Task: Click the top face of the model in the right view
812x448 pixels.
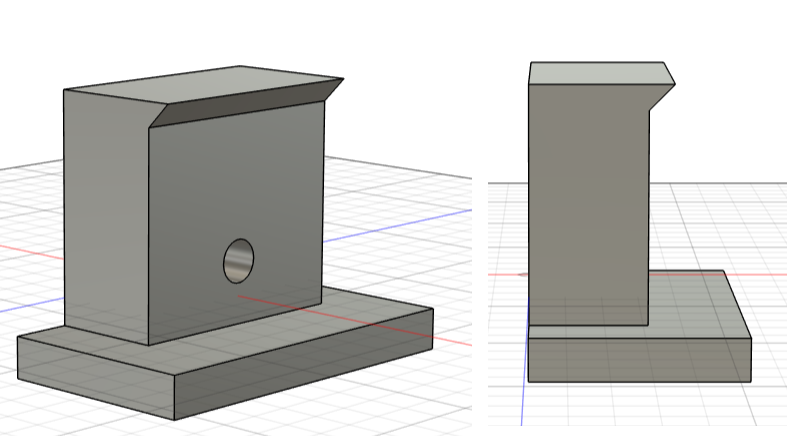Action: 595,72
